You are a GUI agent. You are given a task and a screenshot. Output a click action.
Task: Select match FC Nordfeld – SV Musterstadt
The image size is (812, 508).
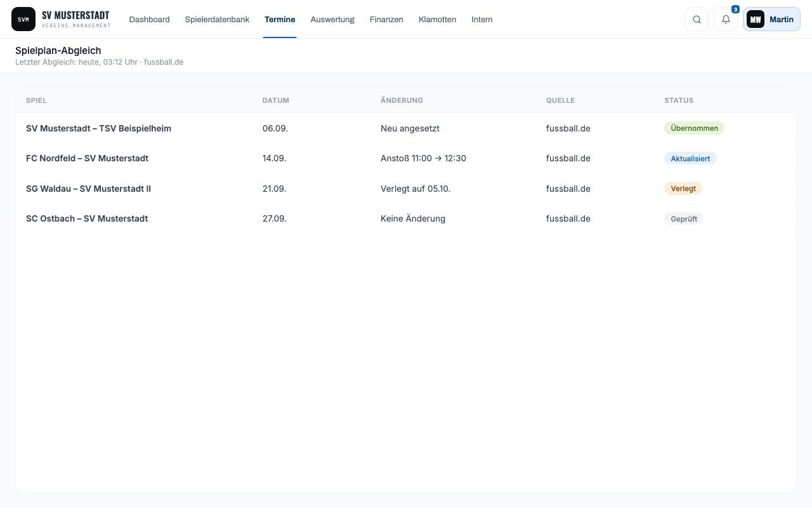pos(87,158)
